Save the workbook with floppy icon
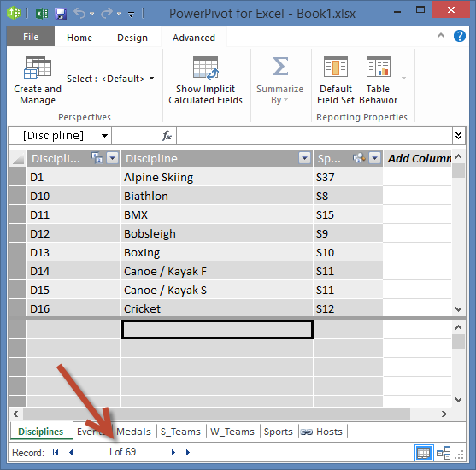Image resolution: width=476 pixels, height=470 pixels. (61, 14)
